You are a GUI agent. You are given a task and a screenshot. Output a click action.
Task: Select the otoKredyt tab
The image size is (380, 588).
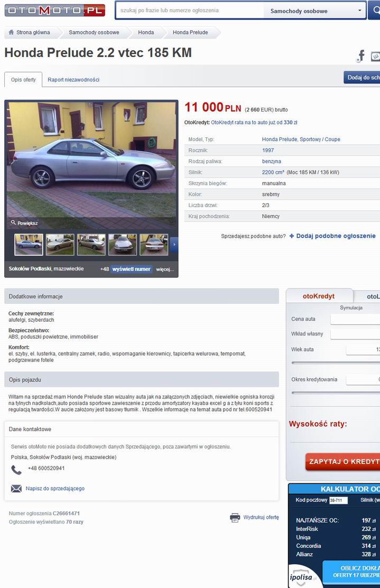pyautogui.click(x=319, y=296)
